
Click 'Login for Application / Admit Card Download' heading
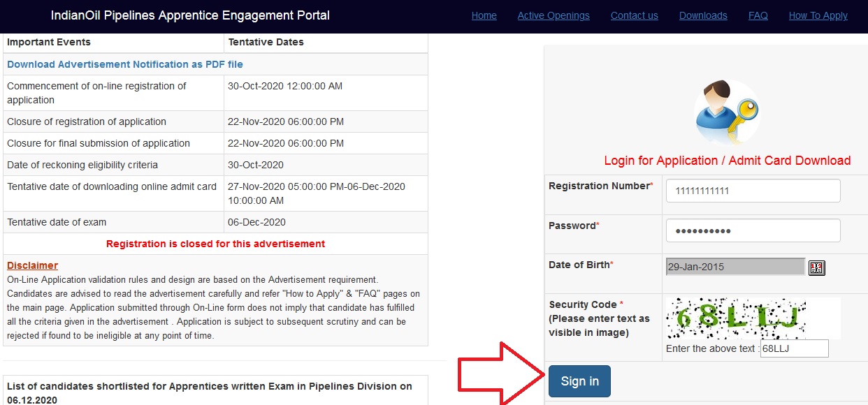point(728,161)
